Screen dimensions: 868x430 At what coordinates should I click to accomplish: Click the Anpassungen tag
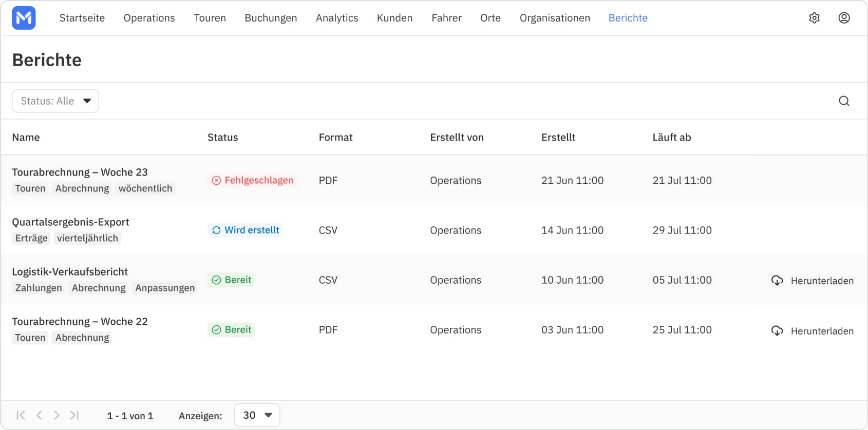(x=165, y=288)
